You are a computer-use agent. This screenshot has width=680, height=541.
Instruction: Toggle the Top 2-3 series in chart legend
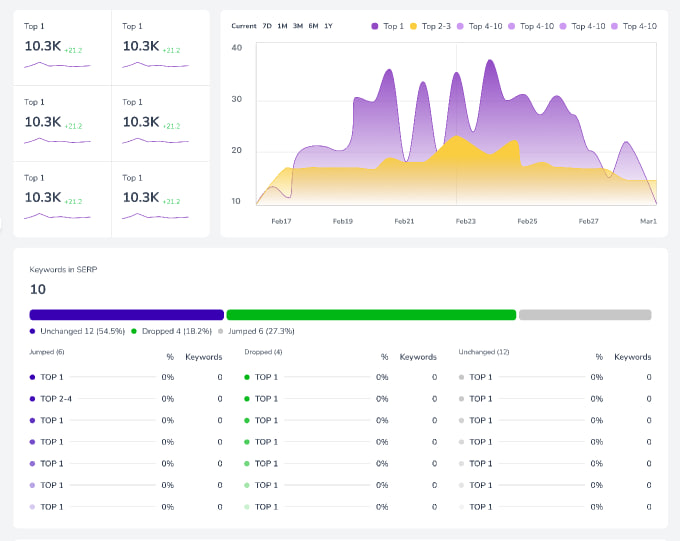(436, 26)
